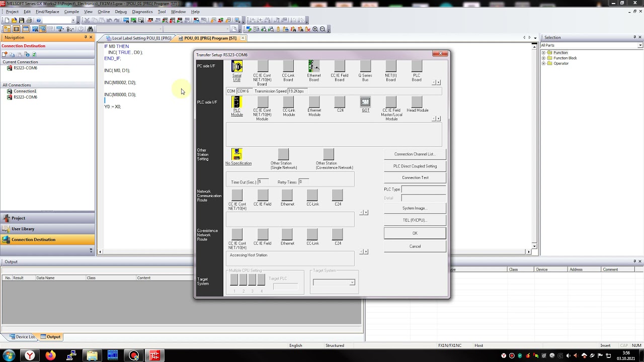
Task: Open the Project menu
Action: (12, 12)
